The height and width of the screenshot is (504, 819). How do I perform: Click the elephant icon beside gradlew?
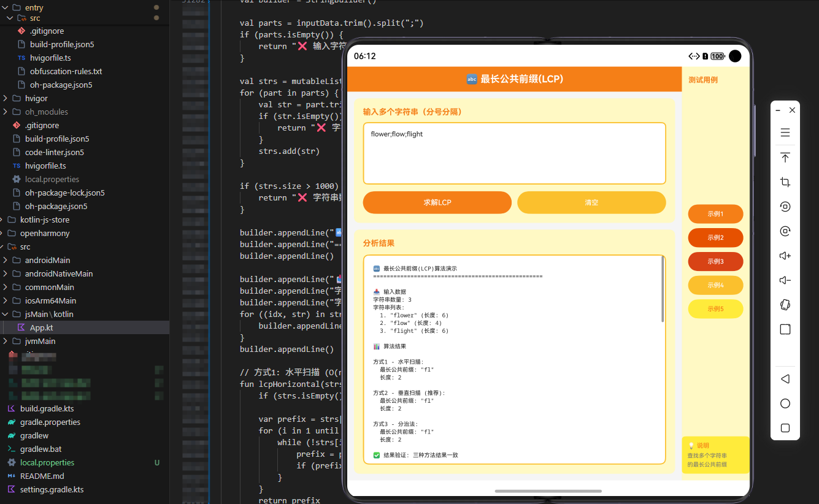11,435
